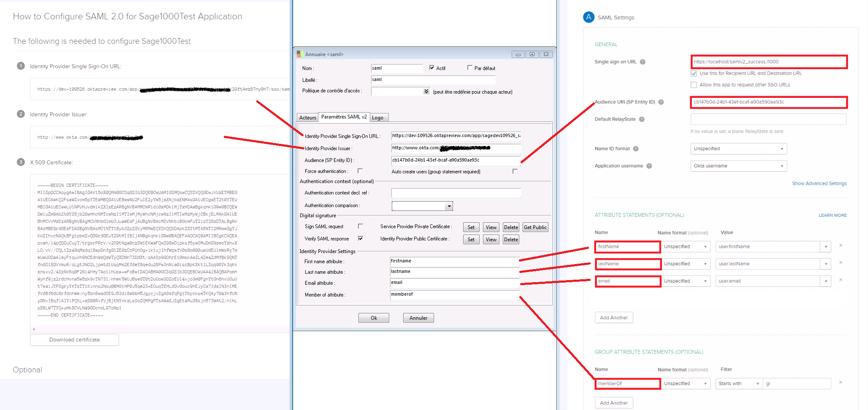Click the Annuaire dialog title icon
This screenshot has width=868, height=410.
tap(300, 54)
